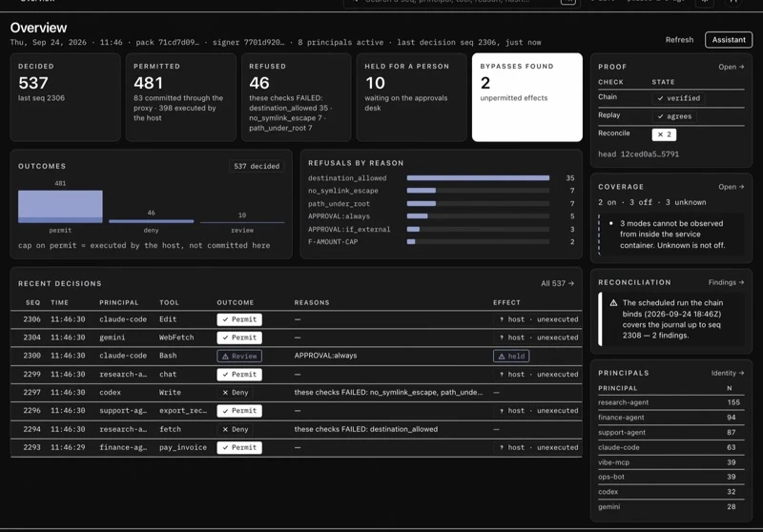Open the Proof panel link
The height and width of the screenshot is (532, 763).
coord(732,67)
